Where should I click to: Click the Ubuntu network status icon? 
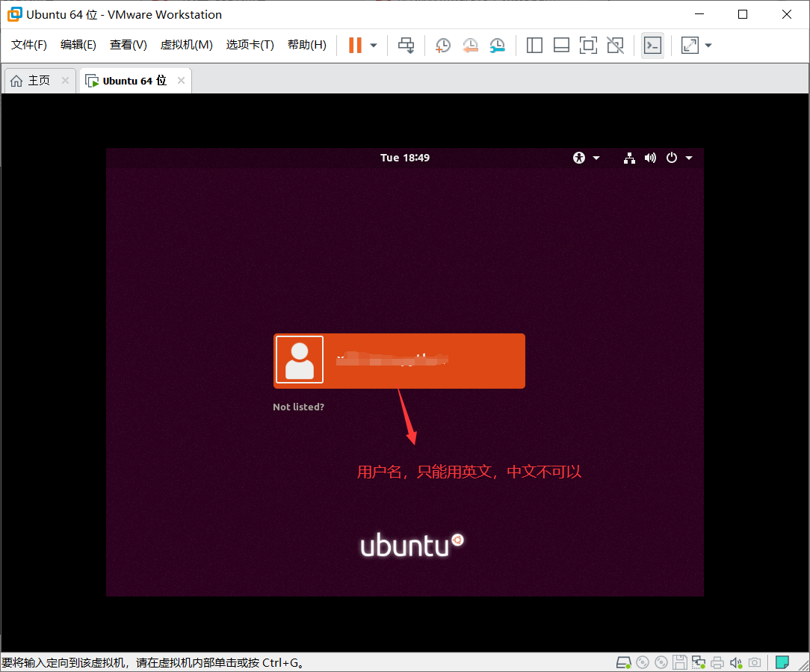629,158
